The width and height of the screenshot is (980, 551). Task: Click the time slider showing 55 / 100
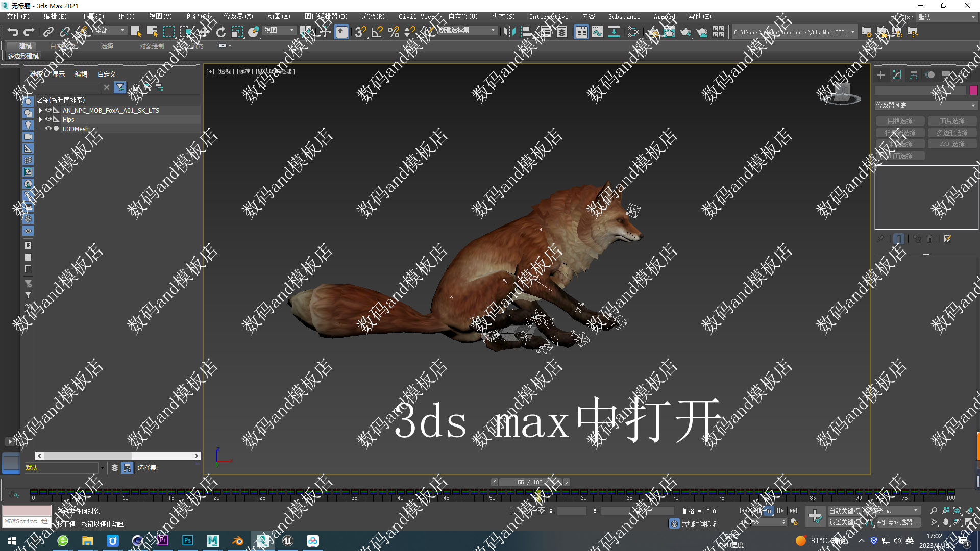click(x=529, y=482)
